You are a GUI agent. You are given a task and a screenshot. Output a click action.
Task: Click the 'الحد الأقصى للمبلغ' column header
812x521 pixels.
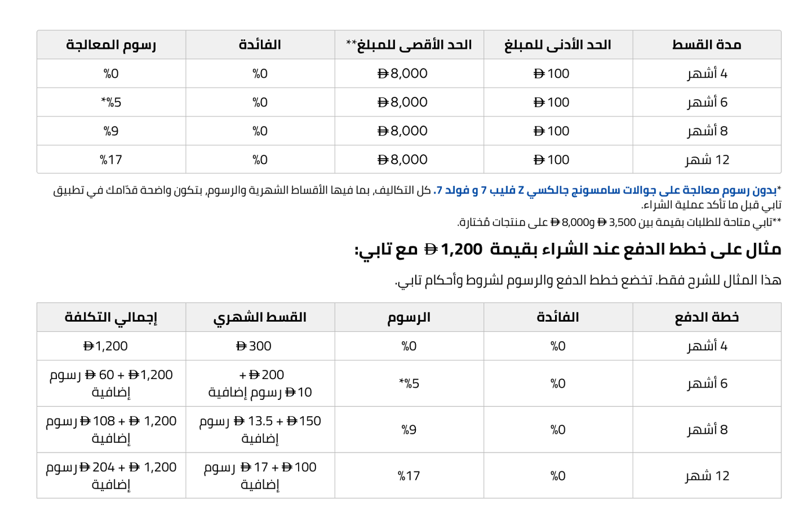pos(409,45)
